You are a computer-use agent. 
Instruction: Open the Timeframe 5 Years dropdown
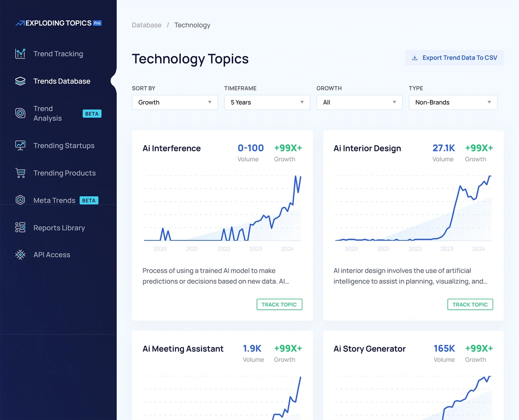pos(267,103)
